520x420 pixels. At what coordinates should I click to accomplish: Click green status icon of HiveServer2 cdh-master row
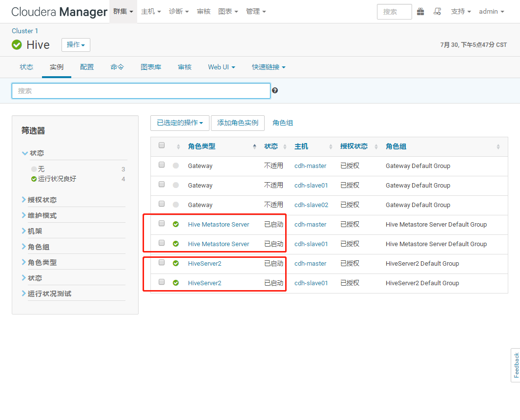click(x=176, y=263)
